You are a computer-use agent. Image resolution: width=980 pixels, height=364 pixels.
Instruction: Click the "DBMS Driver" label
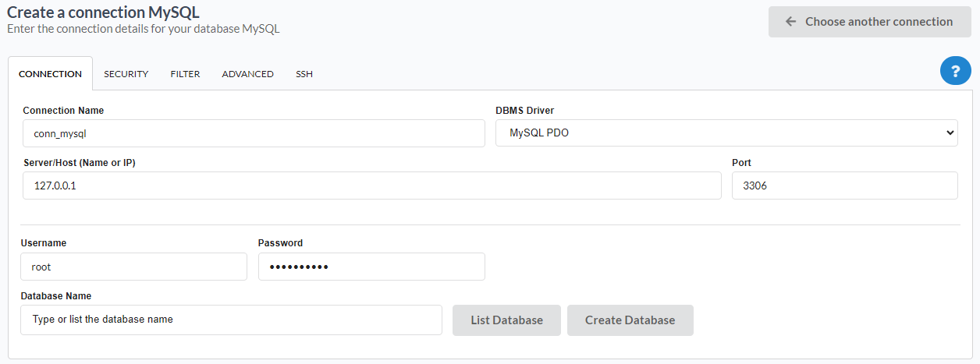tap(524, 111)
